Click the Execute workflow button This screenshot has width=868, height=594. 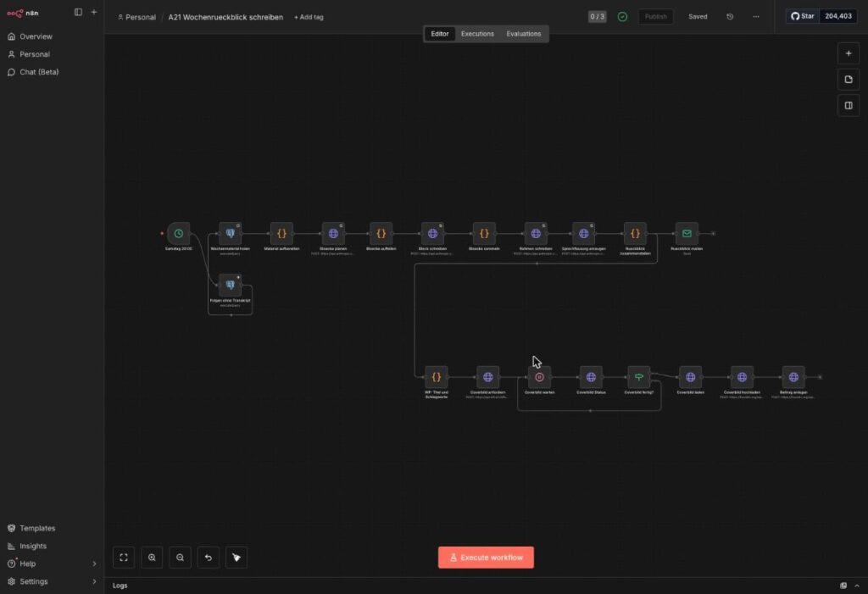(x=486, y=558)
